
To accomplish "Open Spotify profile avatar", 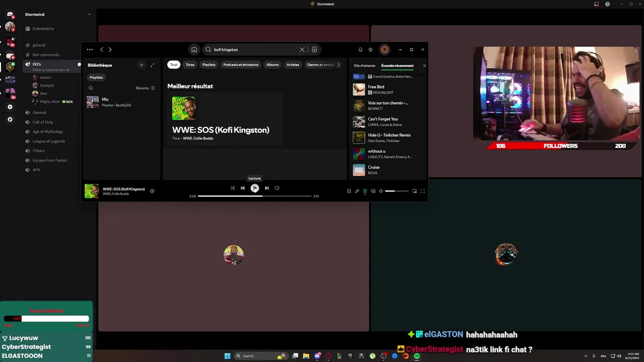I will [x=384, y=50].
